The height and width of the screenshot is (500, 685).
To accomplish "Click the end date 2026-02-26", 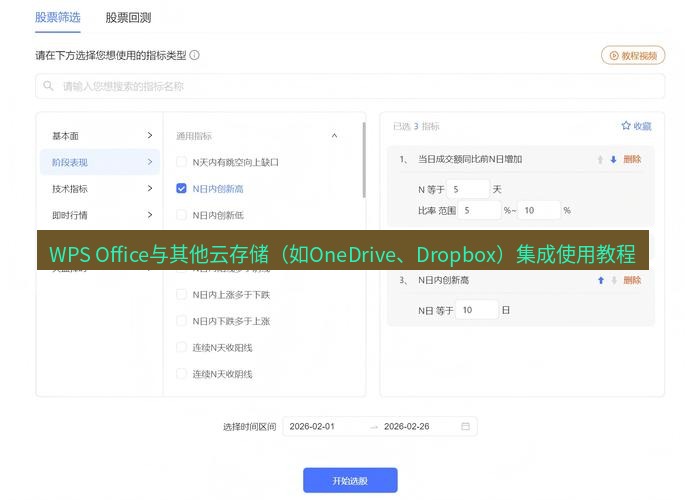I will click(407, 426).
